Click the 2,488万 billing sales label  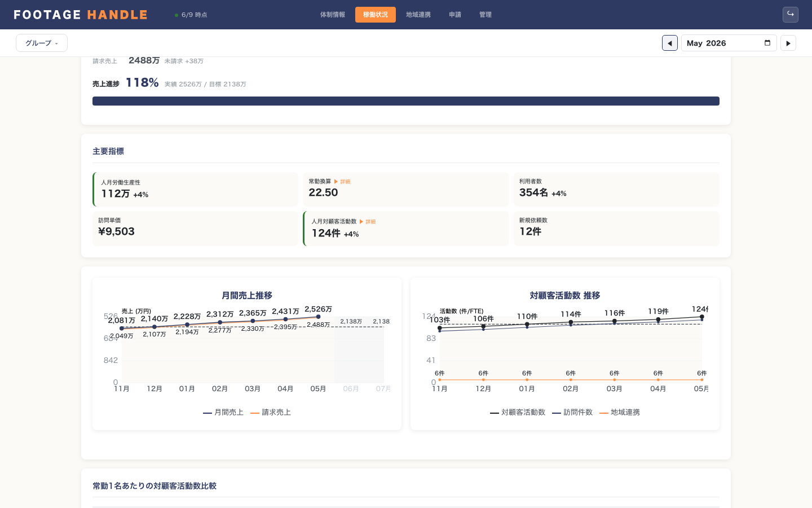(319, 325)
